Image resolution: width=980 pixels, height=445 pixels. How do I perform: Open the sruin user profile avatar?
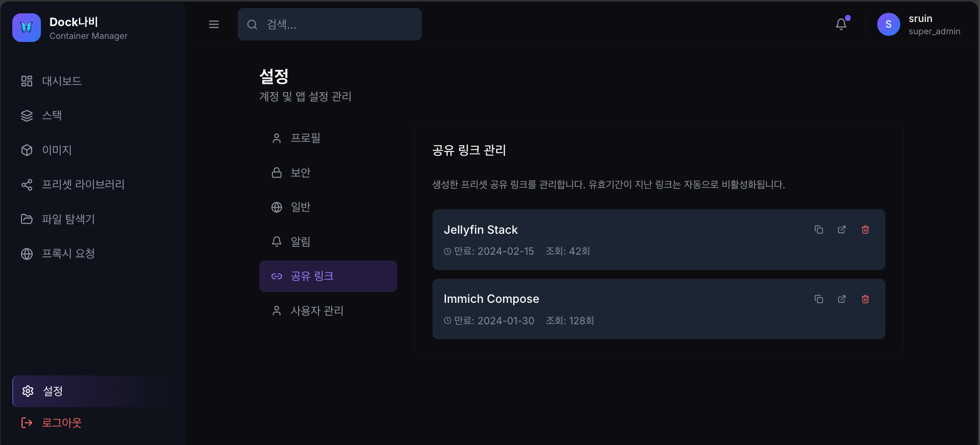tap(888, 24)
